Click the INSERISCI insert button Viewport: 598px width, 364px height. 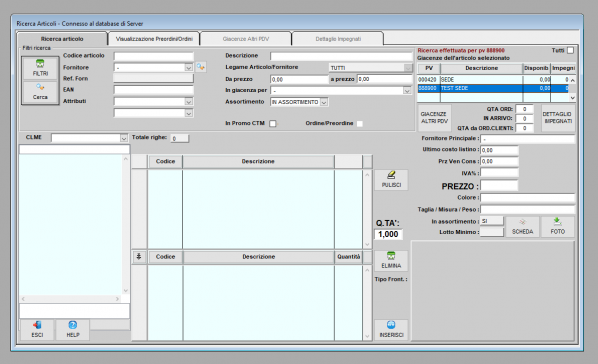(x=391, y=330)
